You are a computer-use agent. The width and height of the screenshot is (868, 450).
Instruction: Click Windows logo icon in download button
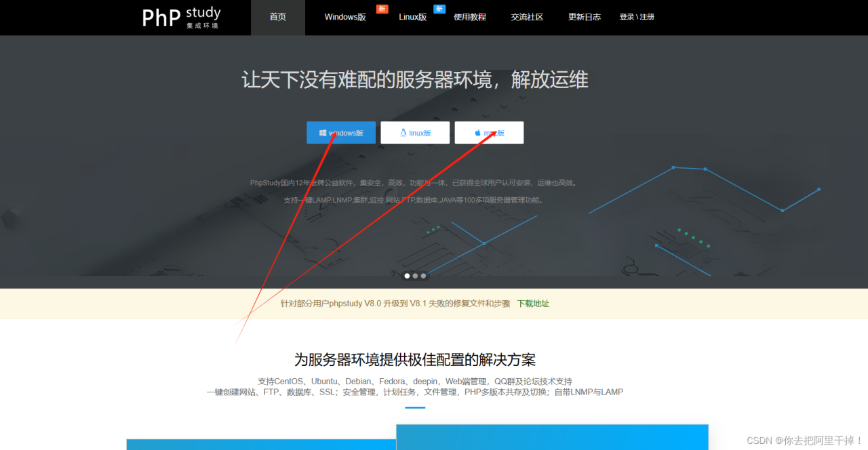[x=323, y=133]
